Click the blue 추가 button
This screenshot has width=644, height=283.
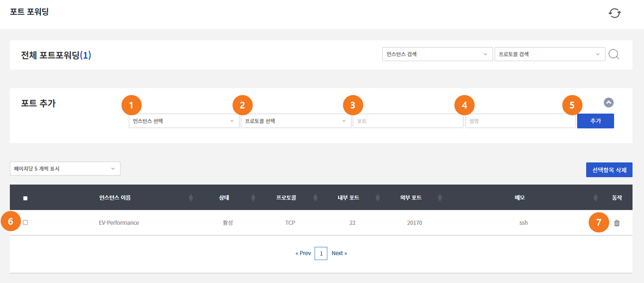tap(595, 121)
